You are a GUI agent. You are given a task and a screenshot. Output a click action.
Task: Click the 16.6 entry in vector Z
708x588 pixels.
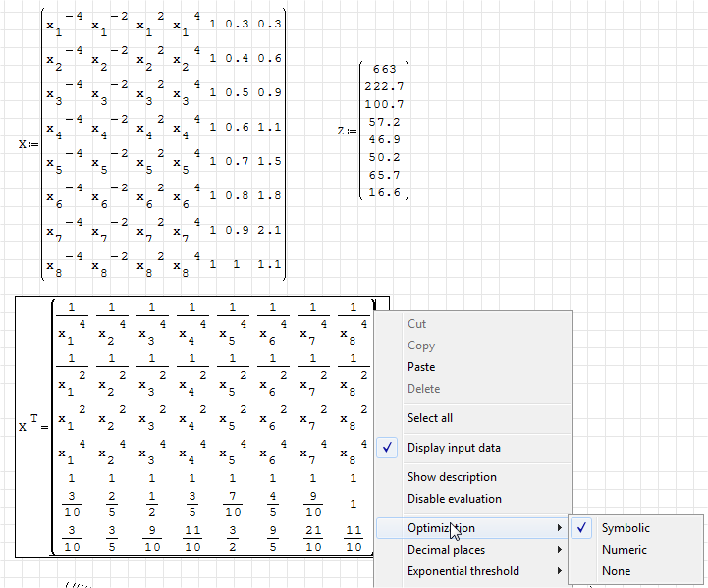point(384,193)
